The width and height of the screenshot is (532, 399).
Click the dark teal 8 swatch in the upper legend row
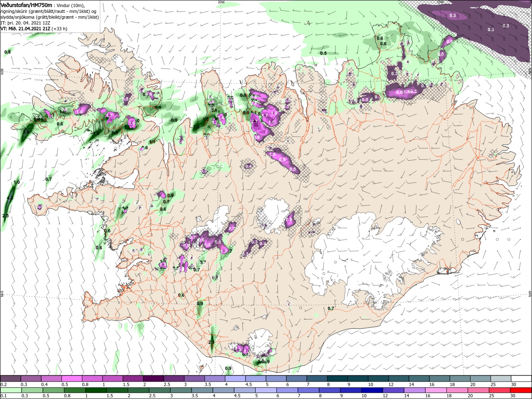(337, 379)
